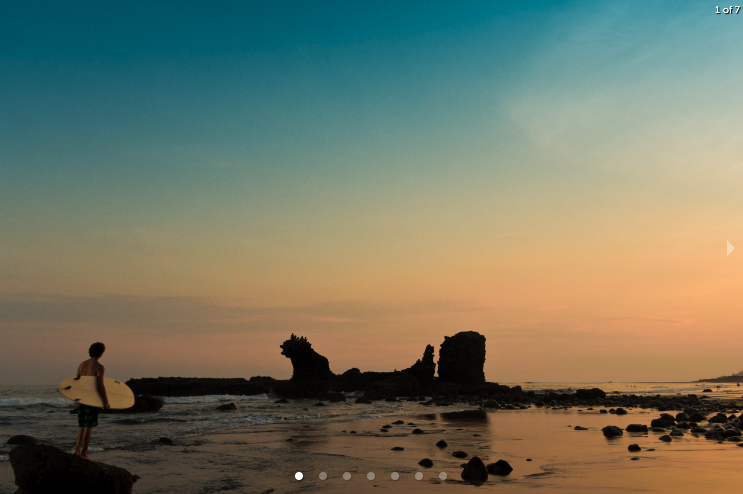Click the jagged left rock formation silhouette
The height and width of the screenshot is (494, 743).
(x=304, y=360)
